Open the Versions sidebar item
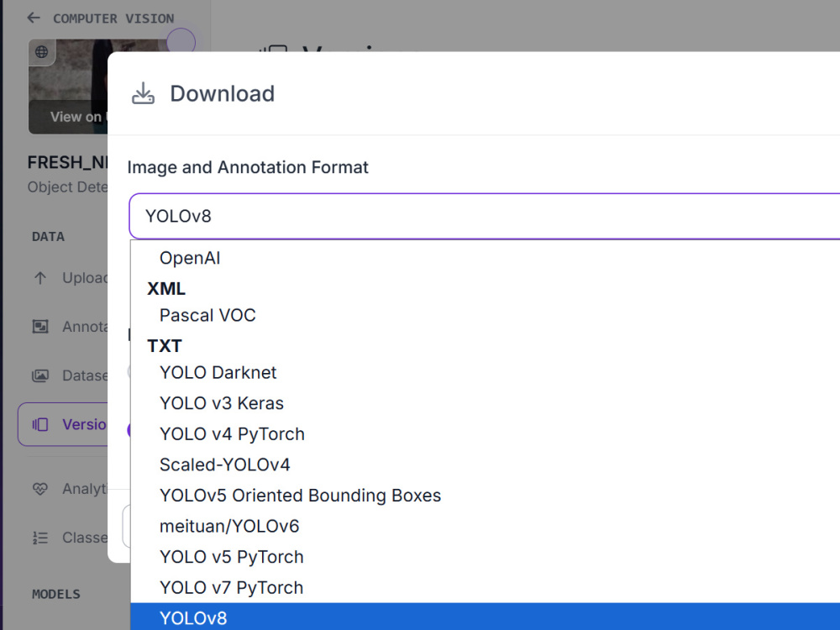Viewport: 840px width, 630px height. [x=63, y=425]
